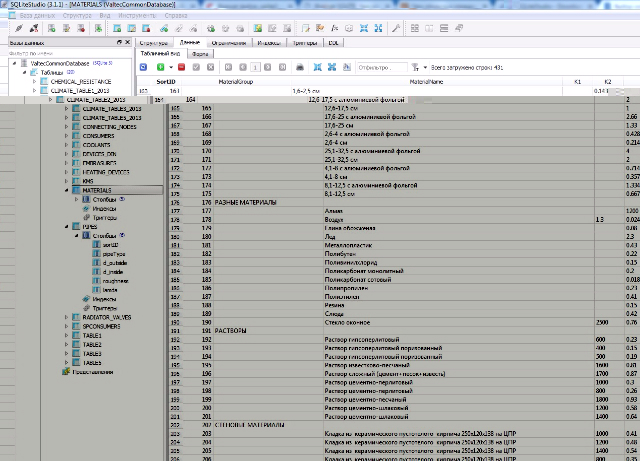Switch to the Структура tab

click(154, 44)
